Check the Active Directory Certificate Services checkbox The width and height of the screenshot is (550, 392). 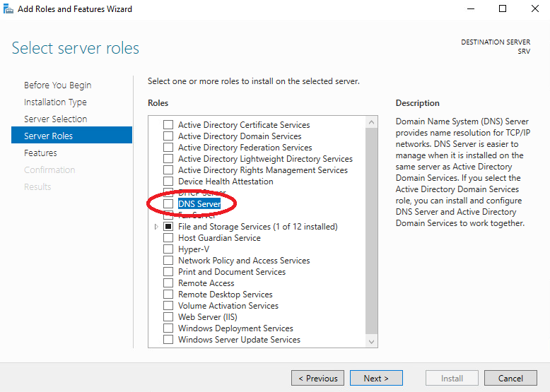pyautogui.click(x=168, y=125)
